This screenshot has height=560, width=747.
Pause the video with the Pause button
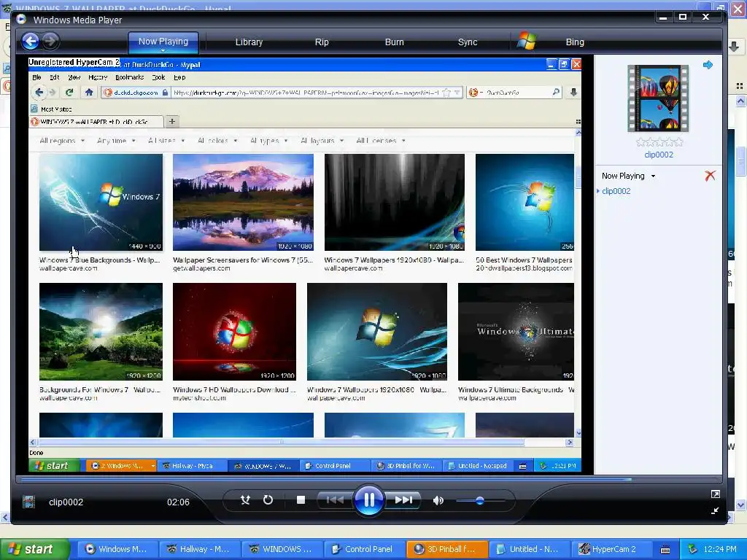tap(368, 500)
